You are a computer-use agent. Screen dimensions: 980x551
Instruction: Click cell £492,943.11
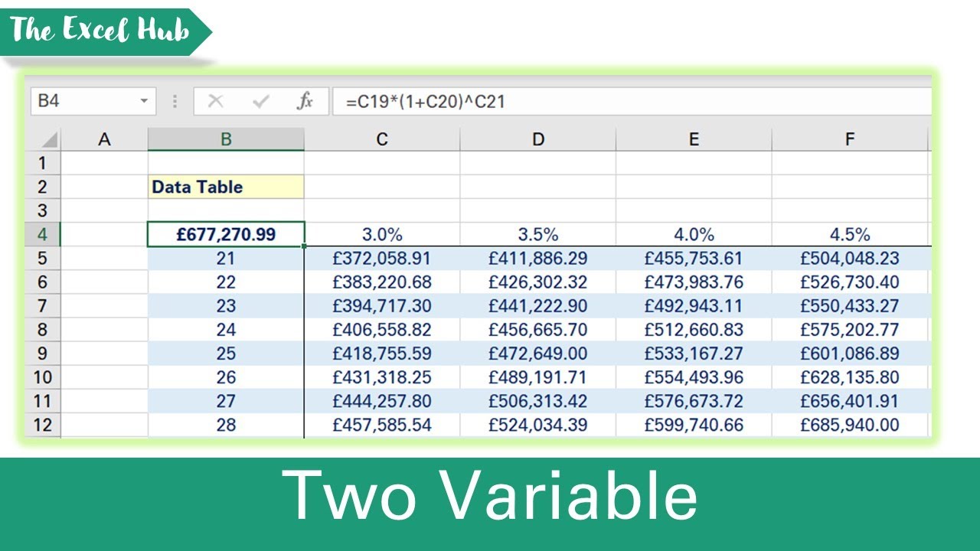pyautogui.click(x=694, y=306)
